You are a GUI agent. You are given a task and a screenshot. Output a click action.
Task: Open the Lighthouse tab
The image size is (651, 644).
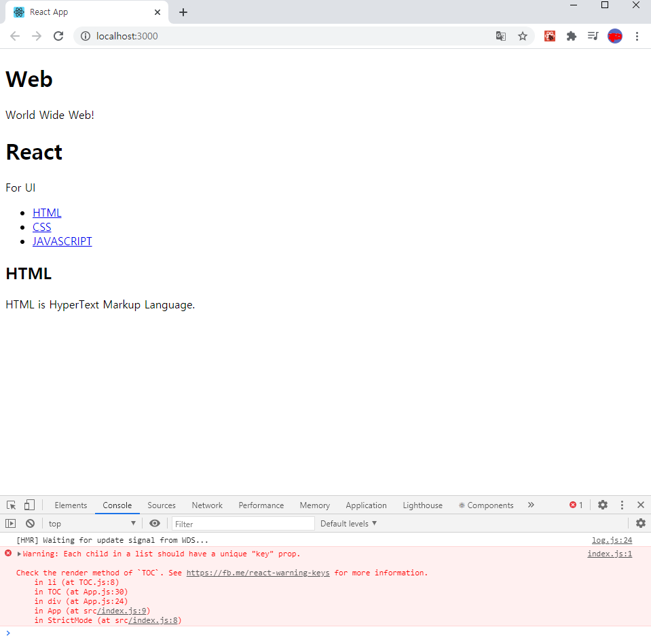[x=423, y=505]
